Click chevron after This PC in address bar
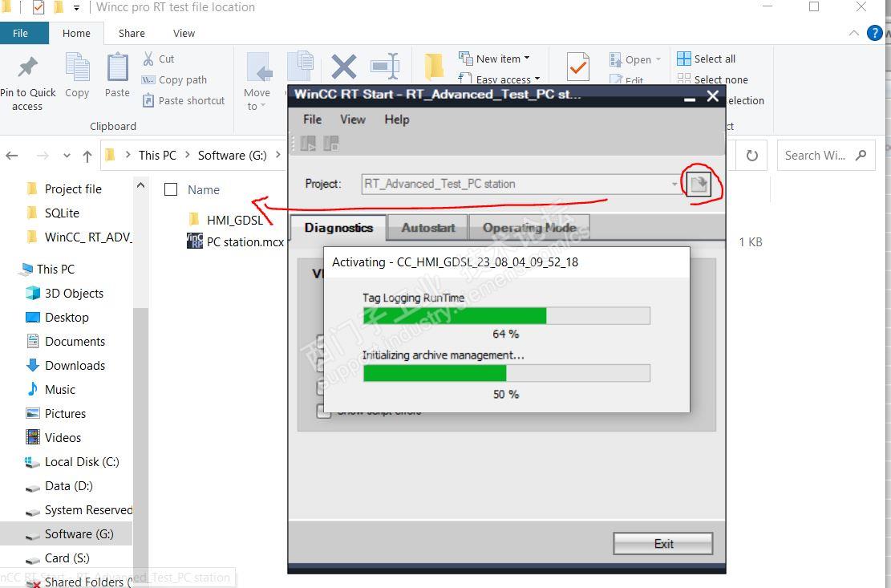The width and height of the screenshot is (891, 588). click(x=187, y=155)
